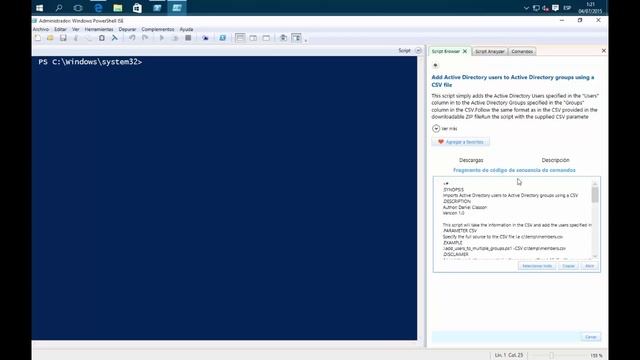Click the Cut scissors icon in toolbar
The image size is (640, 360).
(76, 38)
